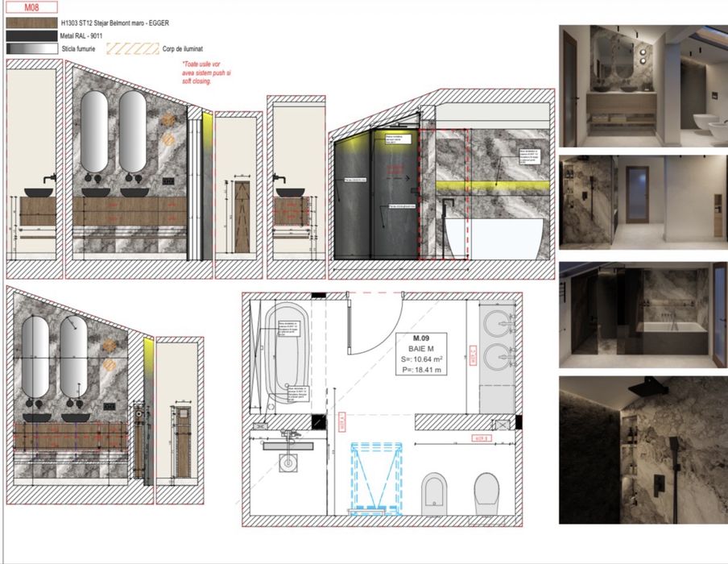Click the 'Sticla fumurie' legend text
Screen dimensions: 728x564
point(78,49)
